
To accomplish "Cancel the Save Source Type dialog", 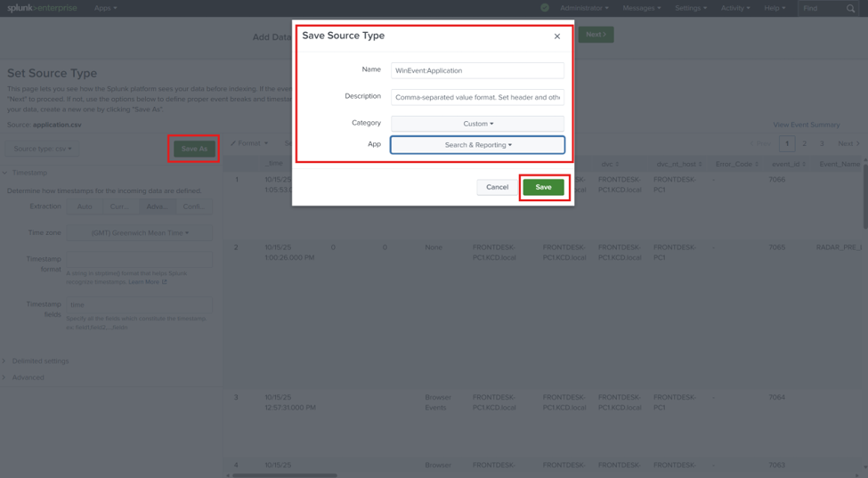I will (497, 187).
